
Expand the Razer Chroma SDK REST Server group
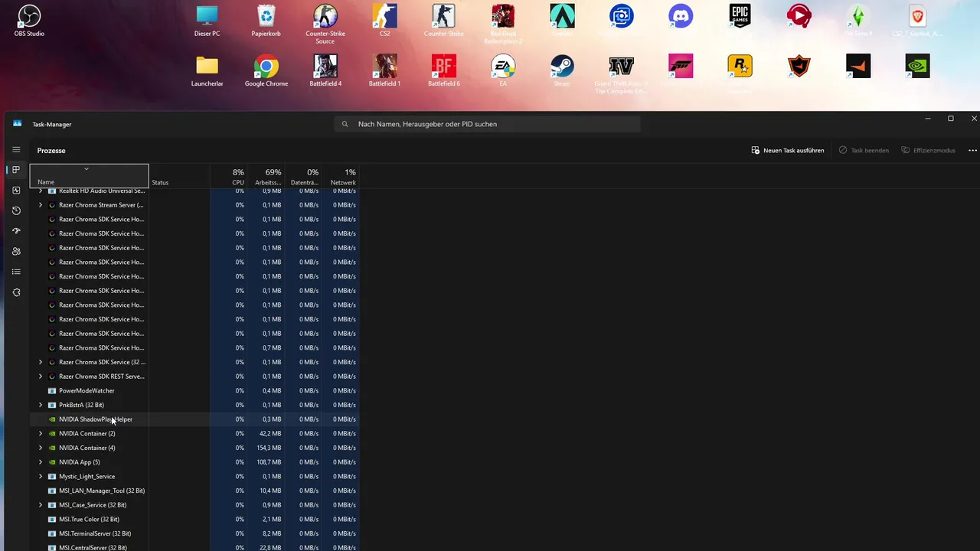41,377
